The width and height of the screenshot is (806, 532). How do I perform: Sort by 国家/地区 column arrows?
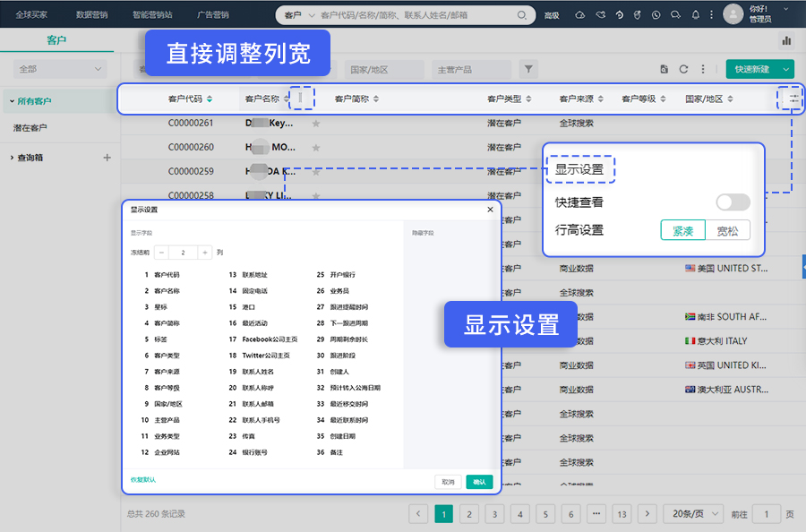click(731, 99)
